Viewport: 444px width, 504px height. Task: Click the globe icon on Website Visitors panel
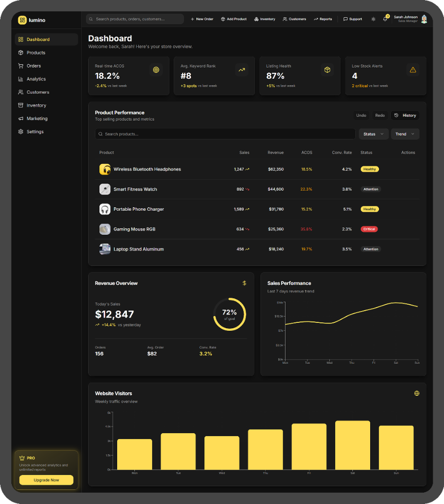point(417,393)
